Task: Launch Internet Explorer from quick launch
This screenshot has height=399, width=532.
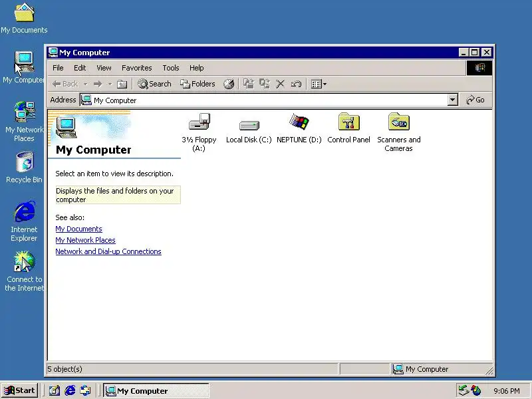Action: [70, 390]
